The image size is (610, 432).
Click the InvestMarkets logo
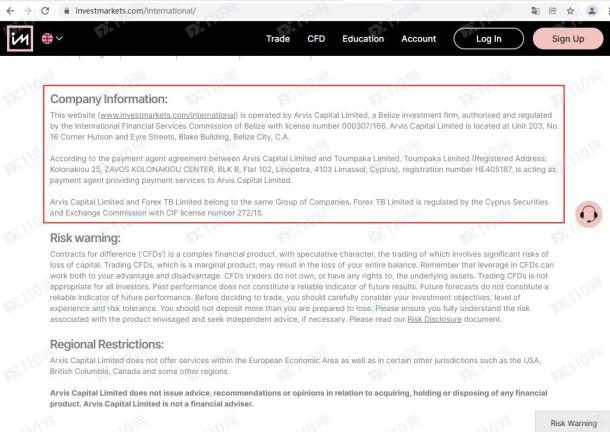click(20, 39)
